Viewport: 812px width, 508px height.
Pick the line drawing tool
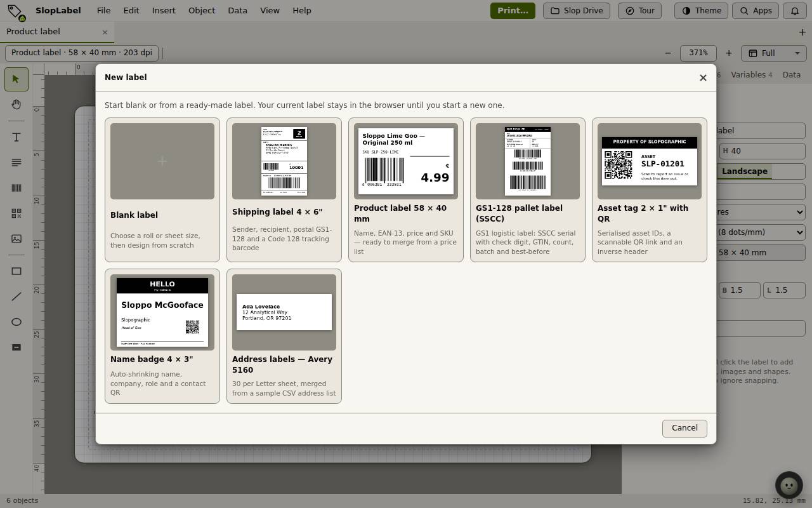click(16, 297)
